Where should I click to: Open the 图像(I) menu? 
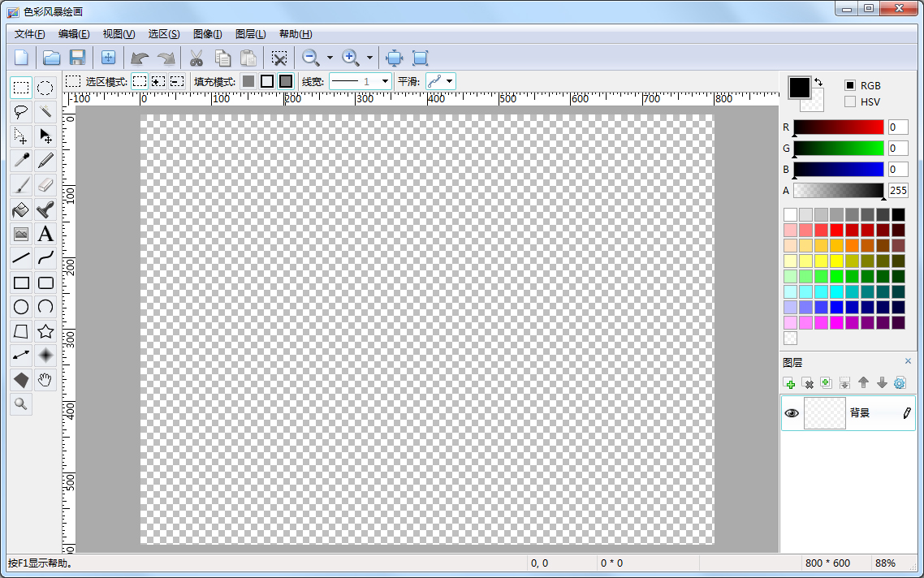[207, 34]
